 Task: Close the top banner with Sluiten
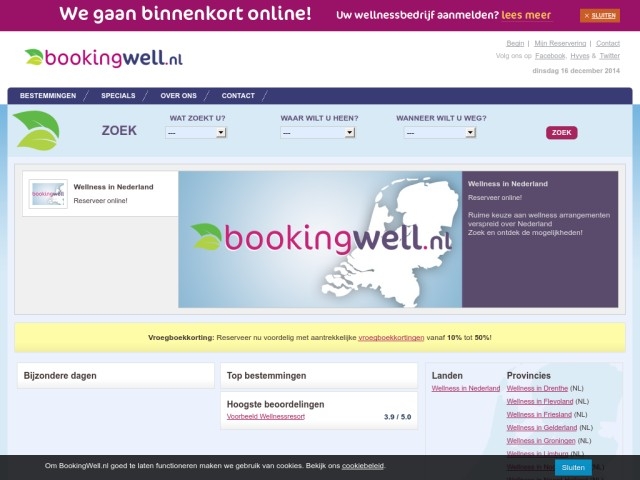coord(600,16)
